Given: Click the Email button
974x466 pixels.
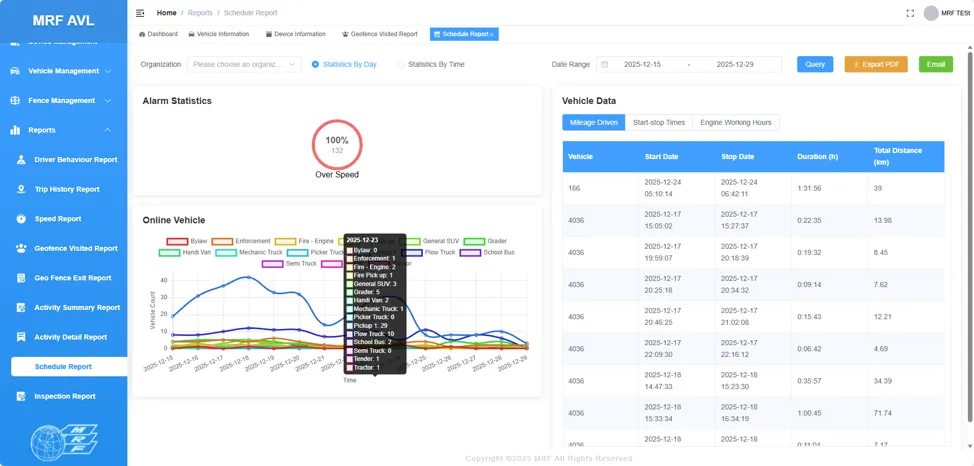Looking at the screenshot, I should coord(935,65).
